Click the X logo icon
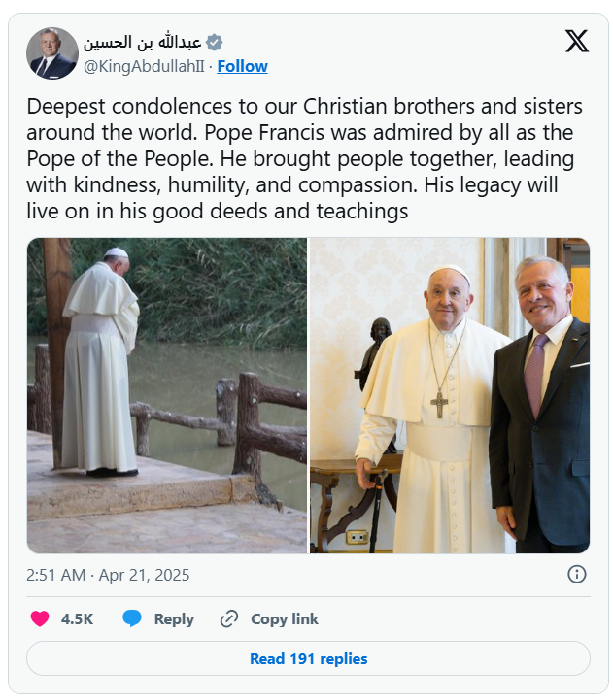 click(576, 41)
